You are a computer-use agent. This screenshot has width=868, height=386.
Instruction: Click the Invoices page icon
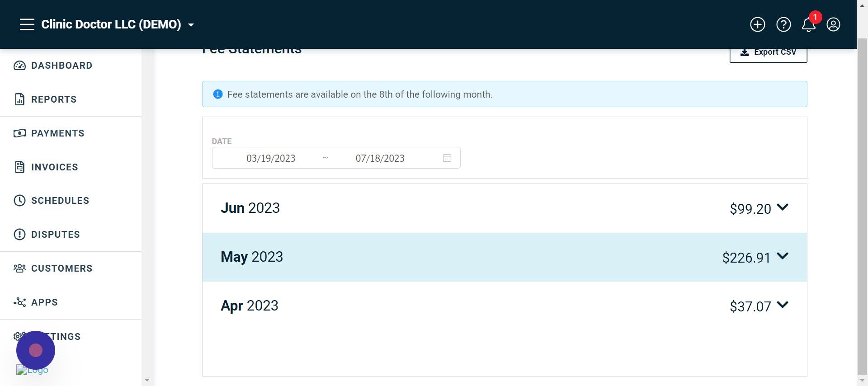pos(19,167)
